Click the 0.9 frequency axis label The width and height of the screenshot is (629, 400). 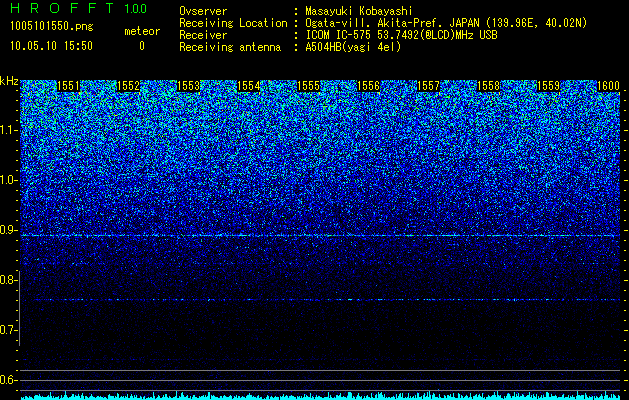[8, 230]
